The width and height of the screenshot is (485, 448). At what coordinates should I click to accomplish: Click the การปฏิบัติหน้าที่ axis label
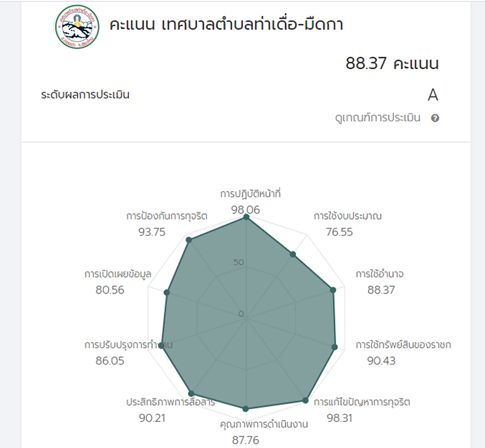tap(250, 194)
